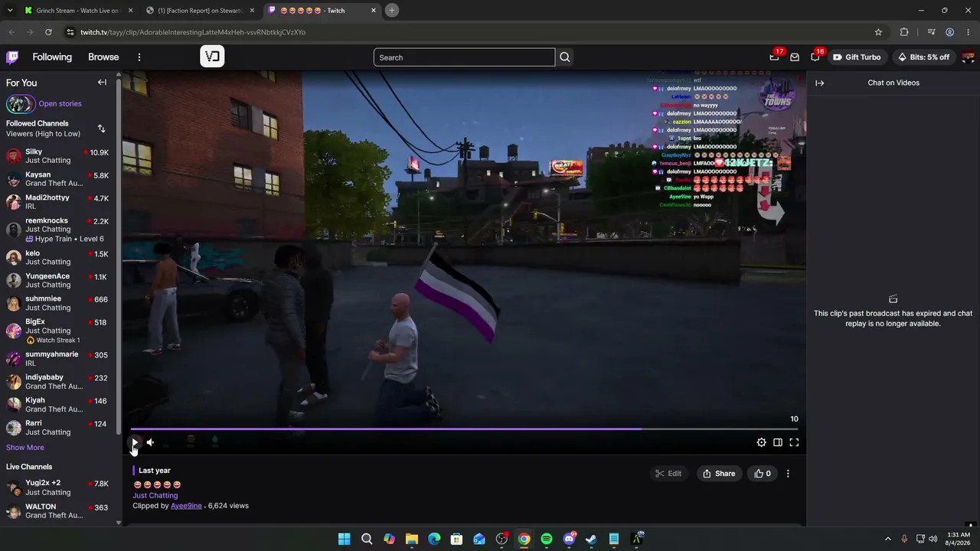Open suhmmiee's channel in sidebar
Screen dimensions: 980x551
point(57,303)
